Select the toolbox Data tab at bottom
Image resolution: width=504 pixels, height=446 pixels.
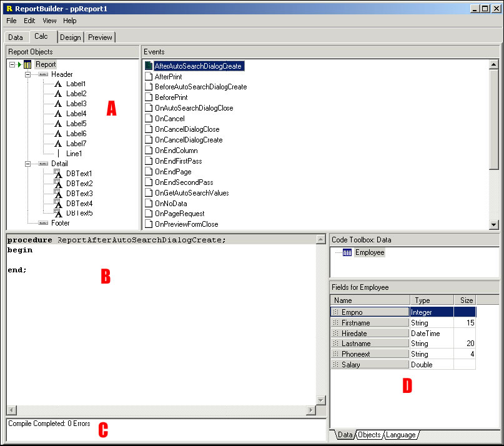pyautogui.click(x=345, y=435)
